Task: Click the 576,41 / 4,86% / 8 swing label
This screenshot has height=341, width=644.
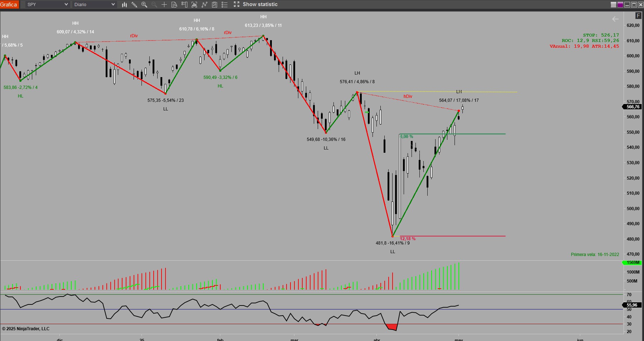Action: (x=357, y=82)
